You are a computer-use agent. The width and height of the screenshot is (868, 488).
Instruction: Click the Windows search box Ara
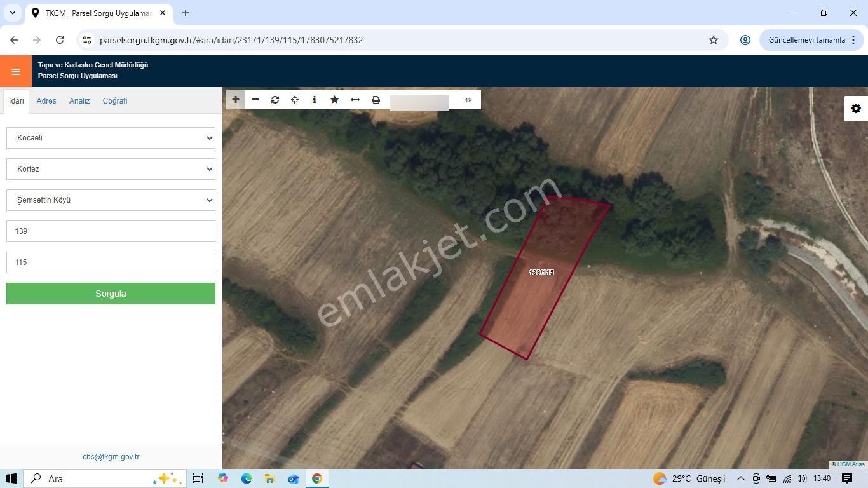pyautogui.click(x=105, y=478)
